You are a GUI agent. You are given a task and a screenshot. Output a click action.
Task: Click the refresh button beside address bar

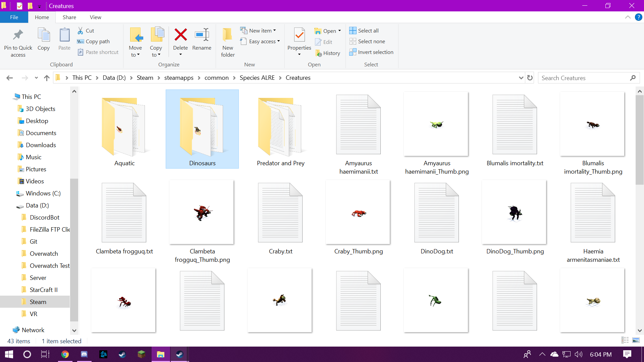coord(530,78)
